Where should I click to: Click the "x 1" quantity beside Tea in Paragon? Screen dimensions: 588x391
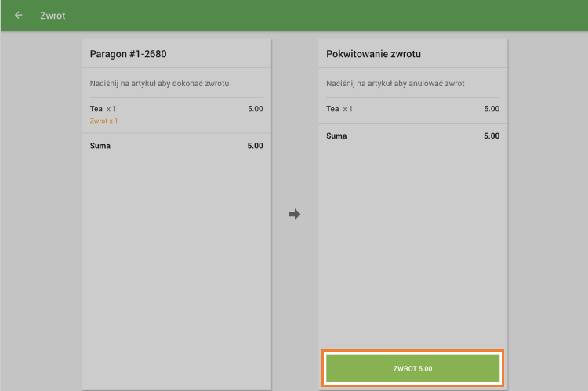pyautogui.click(x=111, y=109)
